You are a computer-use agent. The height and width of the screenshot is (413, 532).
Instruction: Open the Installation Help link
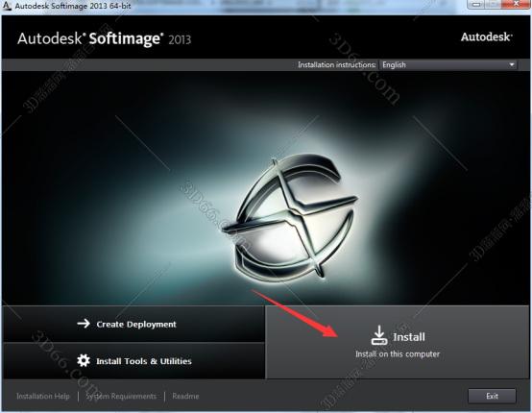tap(43, 396)
